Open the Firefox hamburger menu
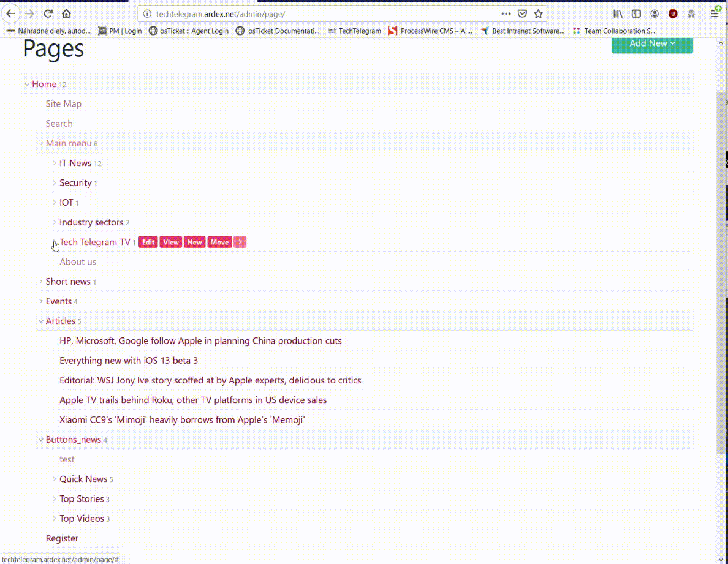The image size is (728, 564). click(x=715, y=14)
